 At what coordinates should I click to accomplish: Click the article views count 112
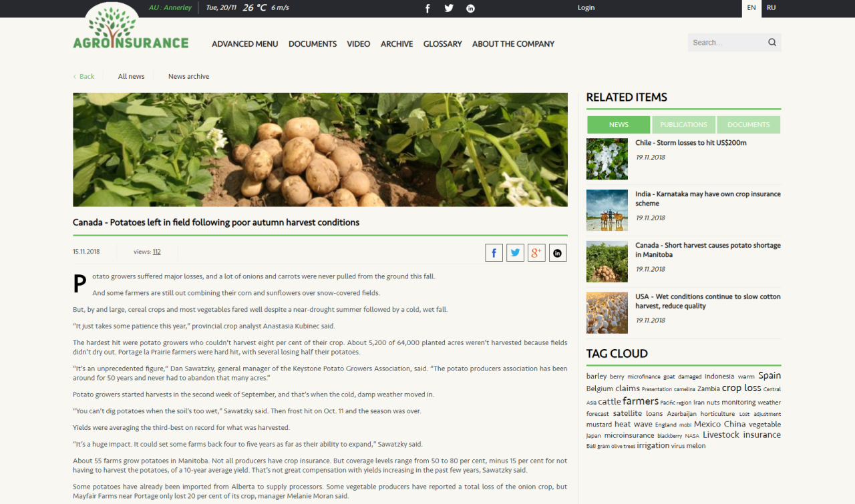pyautogui.click(x=156, y=252)
